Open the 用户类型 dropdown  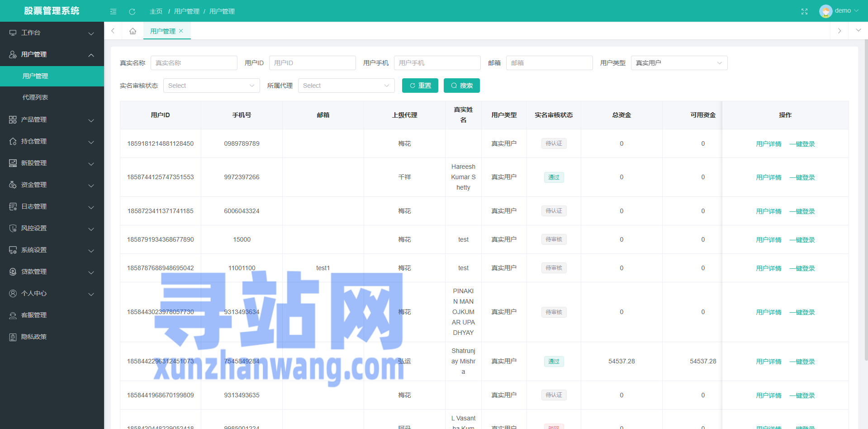point(678,63)
